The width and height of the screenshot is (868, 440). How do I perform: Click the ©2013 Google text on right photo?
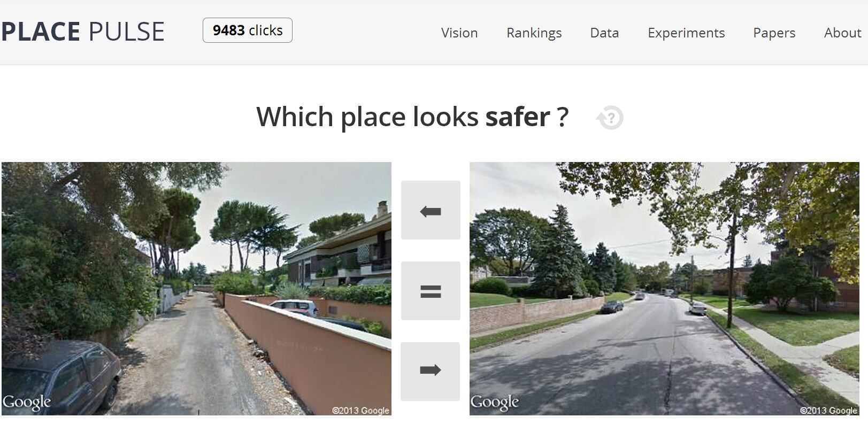pyautogui.click(x=828, y=410)
